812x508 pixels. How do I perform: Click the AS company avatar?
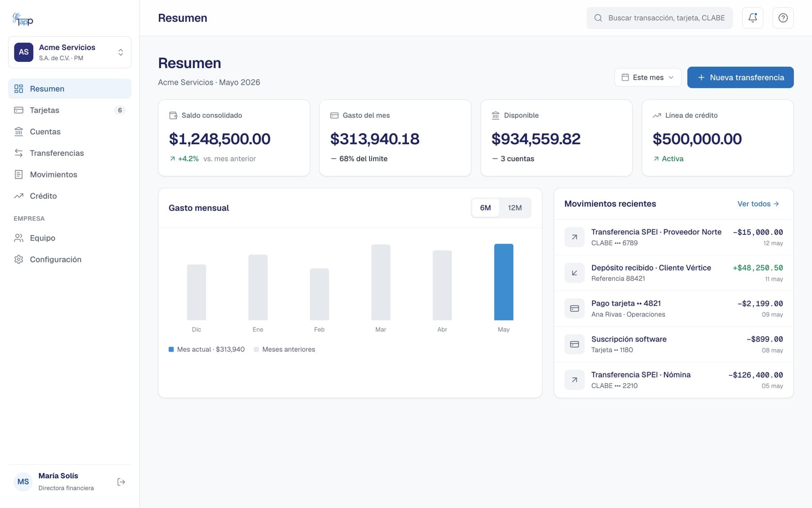(x=23, y=52)
